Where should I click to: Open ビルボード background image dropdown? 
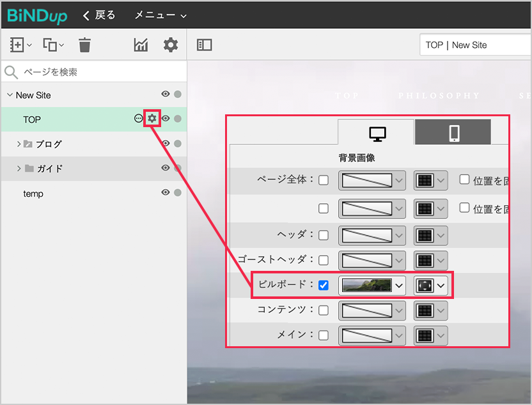[x=373, y=285]
